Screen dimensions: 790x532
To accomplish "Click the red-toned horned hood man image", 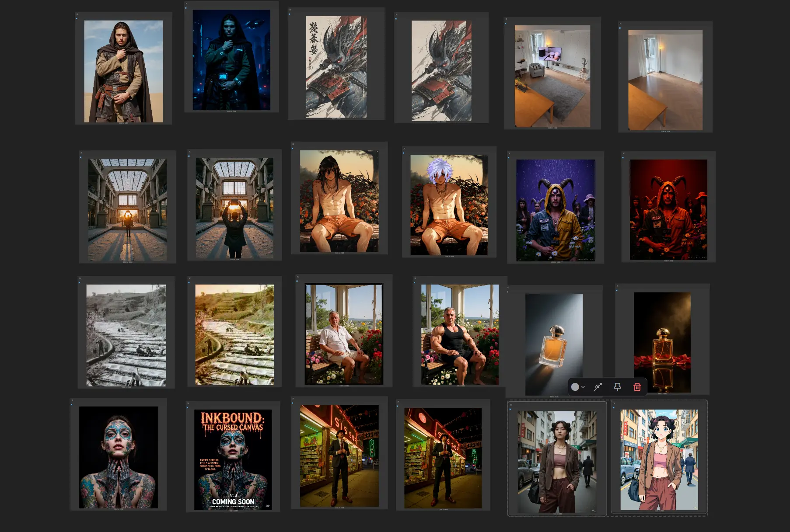I will (x=668, y=210).
